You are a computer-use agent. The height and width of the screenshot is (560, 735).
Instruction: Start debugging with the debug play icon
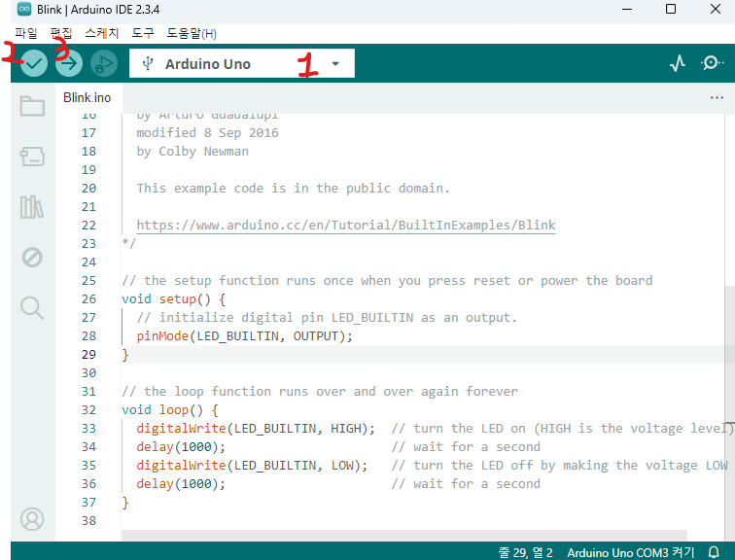[x=104, y=63]
